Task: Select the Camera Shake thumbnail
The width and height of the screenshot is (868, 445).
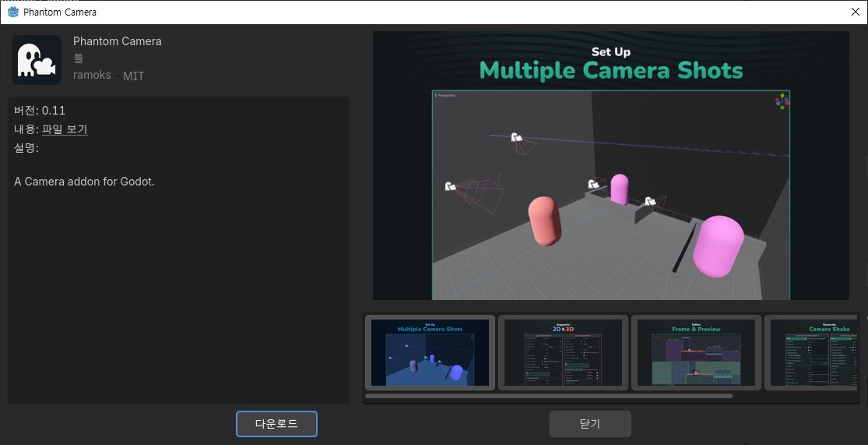Action: click(811, 352)
